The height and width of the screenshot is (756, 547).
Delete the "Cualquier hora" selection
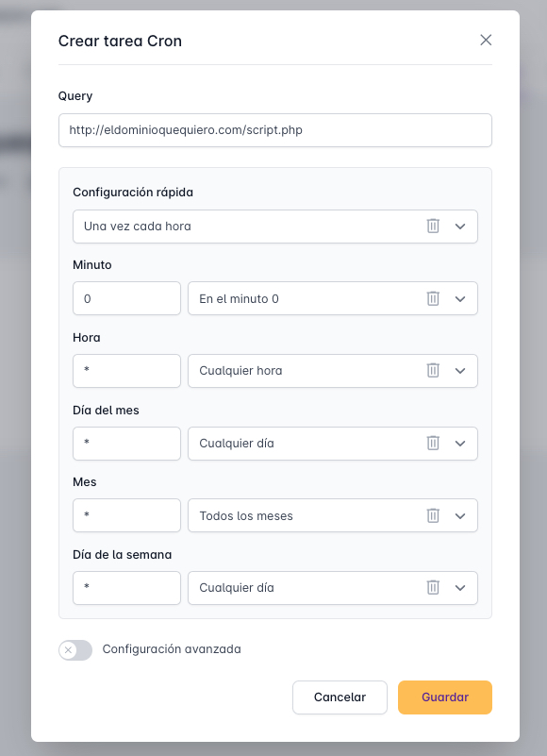tap(433, 371)
